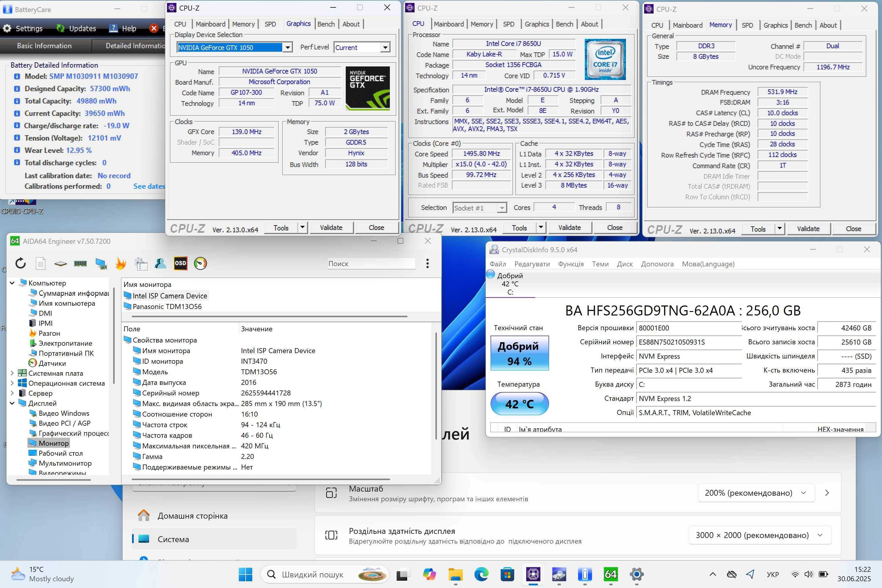Select Рабочий стол tree item
The width and height of the screenshot is (882, 588).
[x=60, y=453]
